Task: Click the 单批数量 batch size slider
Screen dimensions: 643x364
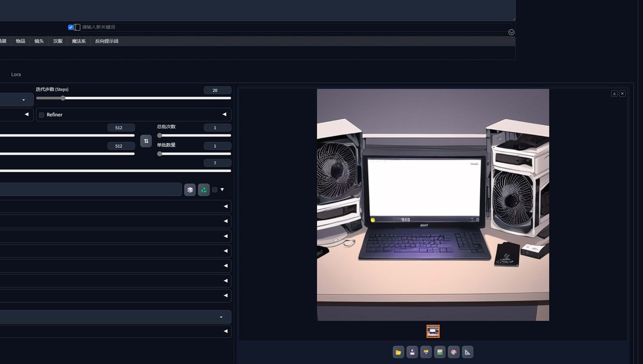Action: 194,154
